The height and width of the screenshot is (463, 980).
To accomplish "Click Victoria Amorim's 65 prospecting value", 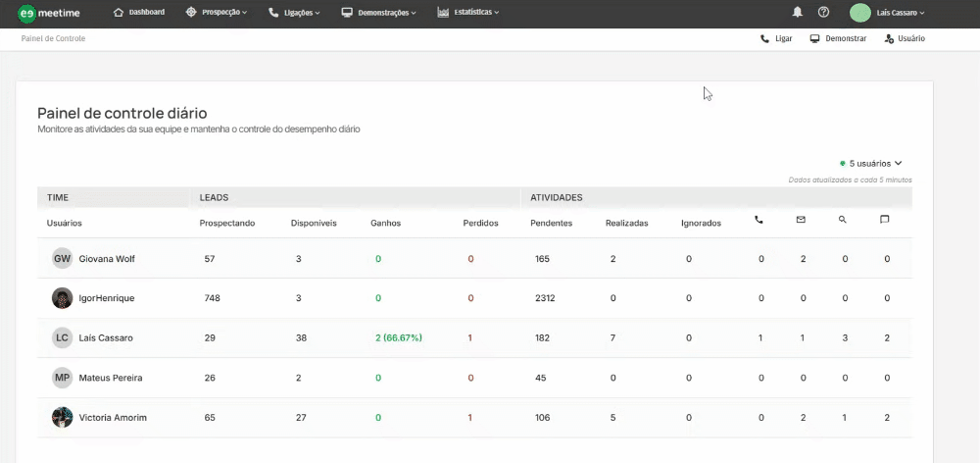I will click(210, 417).
